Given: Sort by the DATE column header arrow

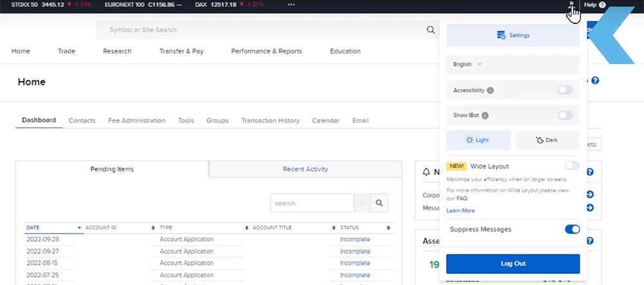Looking at the screenshot, I should pos(79,228).
